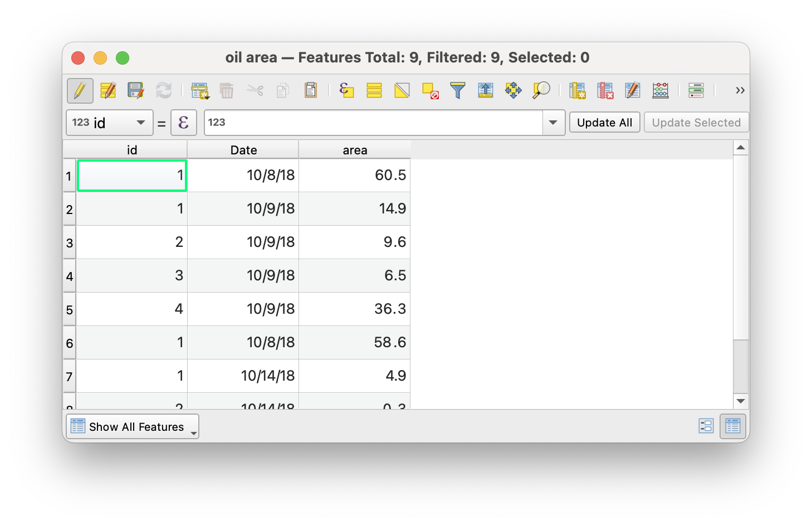Invert the feature selection
The height and width of the screenshot is (525, 812).
[402, 90]
